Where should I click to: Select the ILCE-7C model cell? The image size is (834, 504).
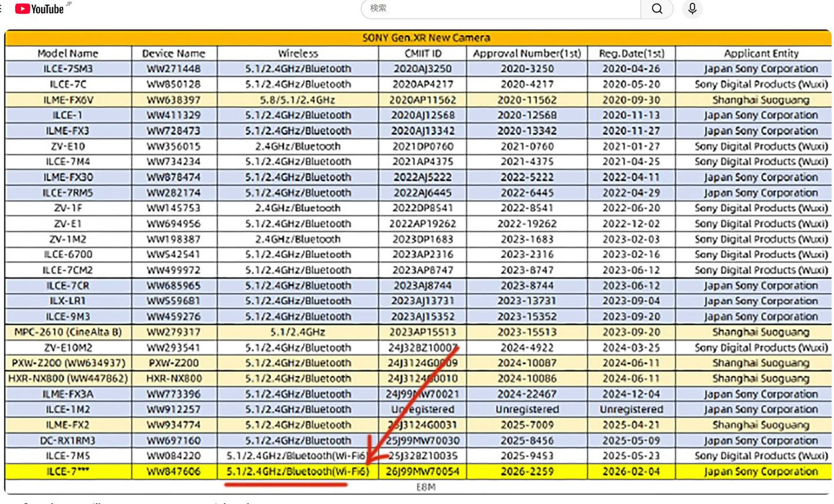(68, 84)
